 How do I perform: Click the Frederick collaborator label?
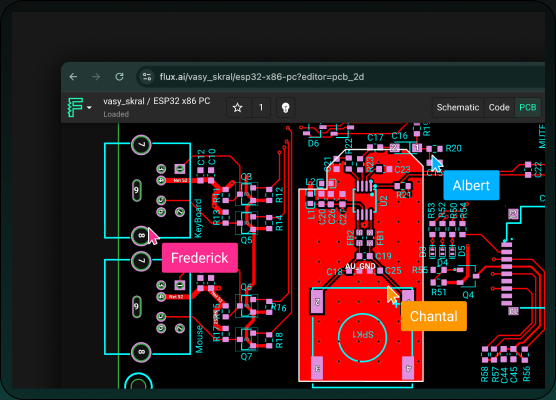pyautogui.click(x=200, y=258)
